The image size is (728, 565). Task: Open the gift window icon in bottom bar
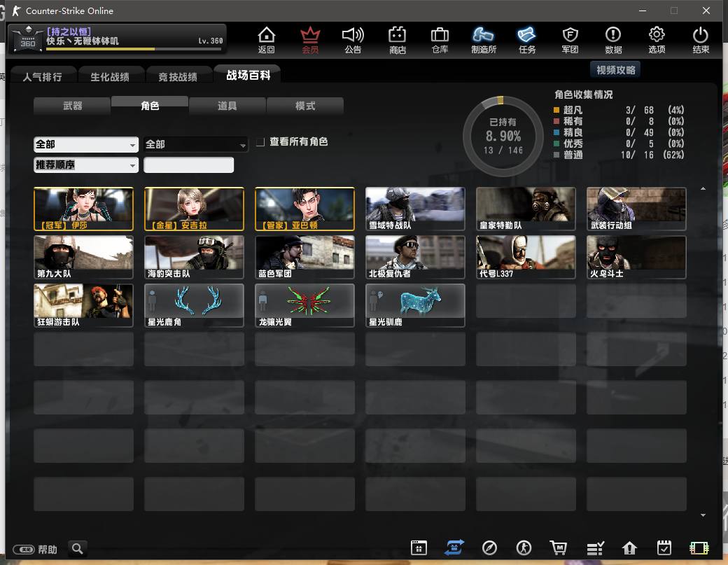(419, 547)
